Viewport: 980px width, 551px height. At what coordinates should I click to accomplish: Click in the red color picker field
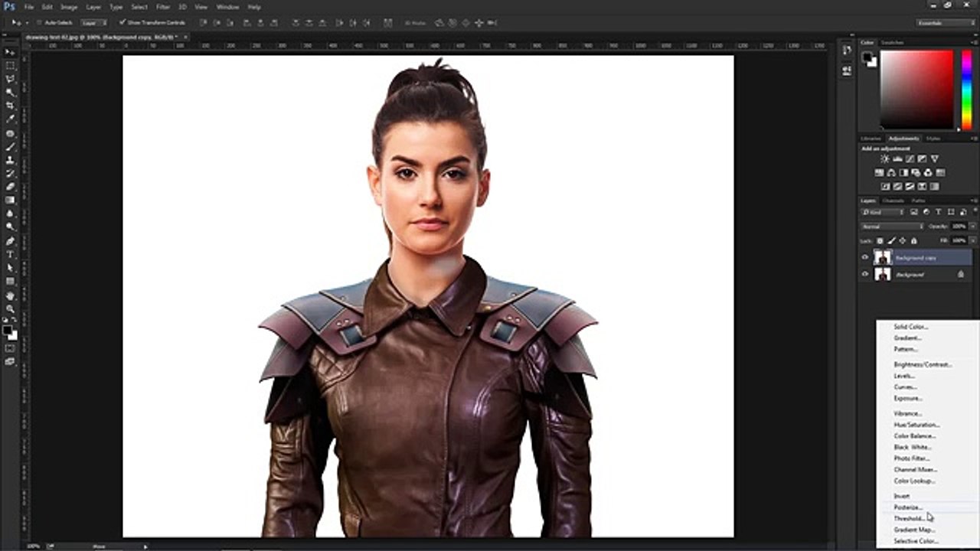click(916, 90)
